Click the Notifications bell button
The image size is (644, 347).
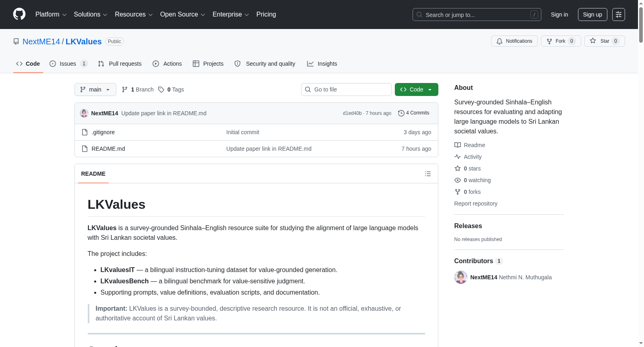[514, 41]
